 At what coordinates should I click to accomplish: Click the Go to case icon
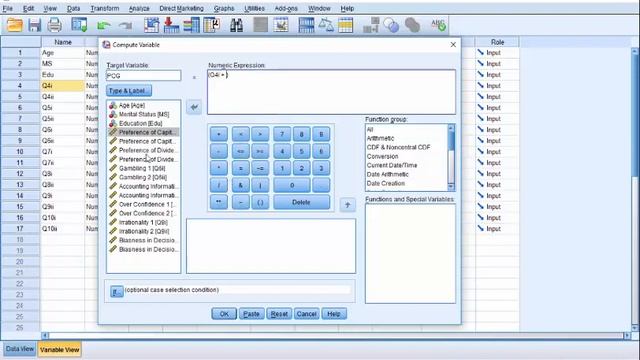(x=151, y=25)
